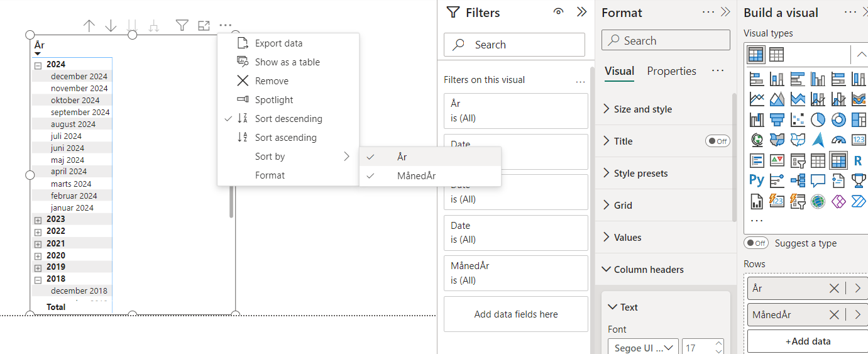Open focus mode for the matrix visual
This screenshot has height=354, width=868.
204,25
